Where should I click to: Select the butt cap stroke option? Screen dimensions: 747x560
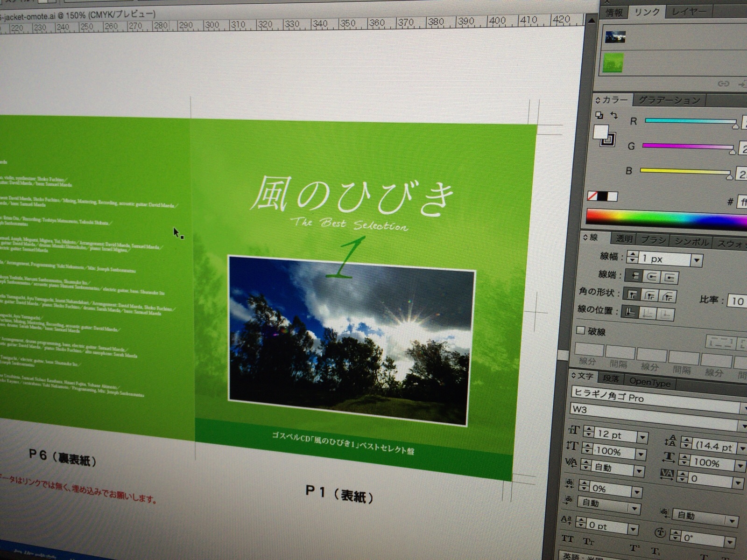[x=634, y=276]
